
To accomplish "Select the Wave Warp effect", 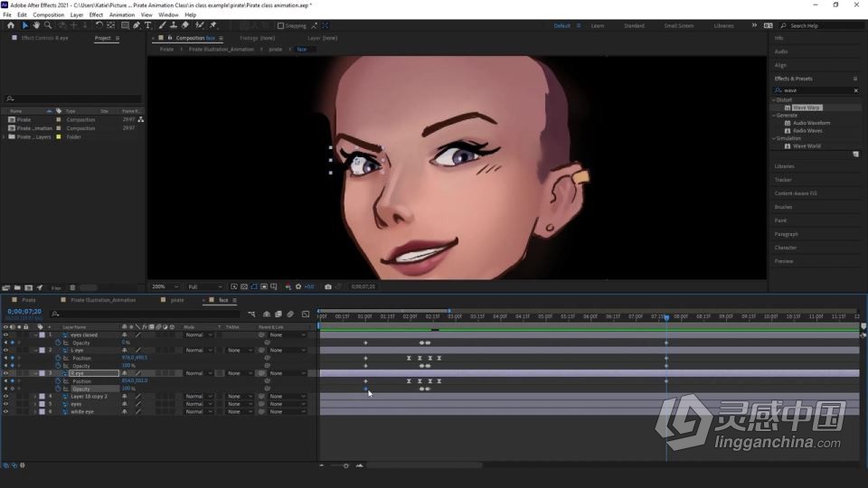I will click(x=806, y=108).
